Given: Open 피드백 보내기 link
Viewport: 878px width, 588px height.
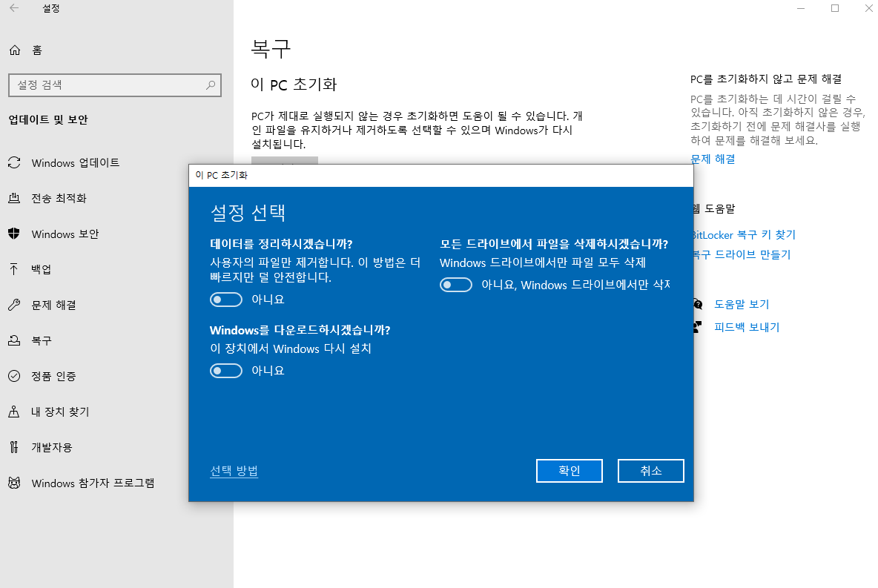Looking at the screenshot, I should coord(747,327).
